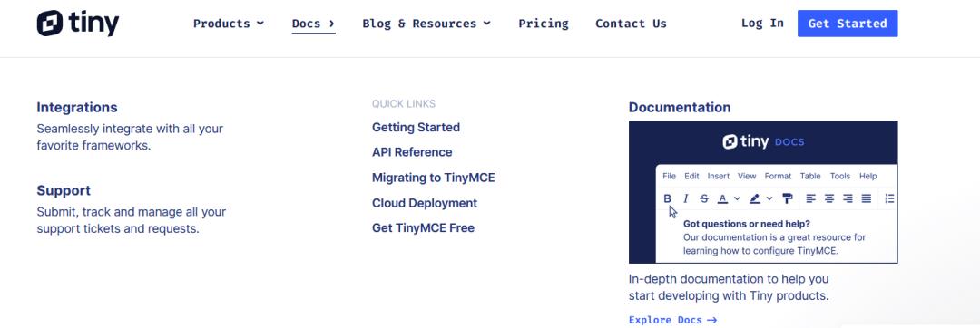Click the View menu in docs preview
The height and width of the screenshot is (328, 980).
[x=747, y=177]
